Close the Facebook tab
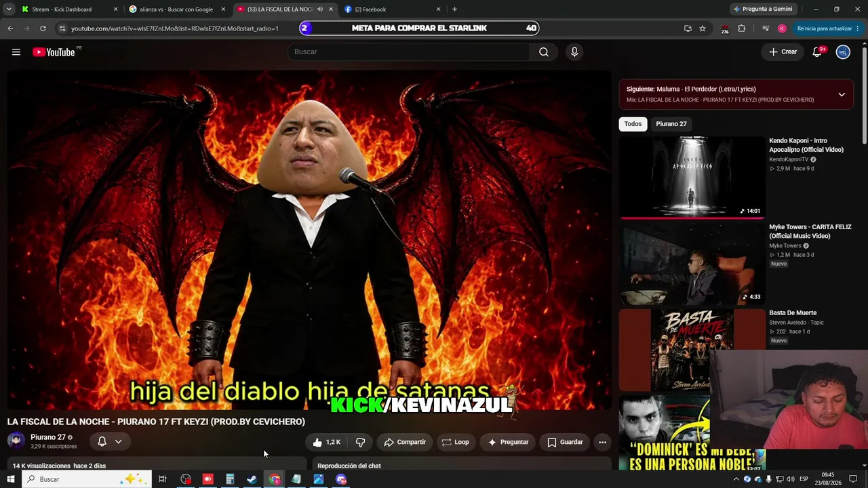The image size is (868, 488). [438, 9]
